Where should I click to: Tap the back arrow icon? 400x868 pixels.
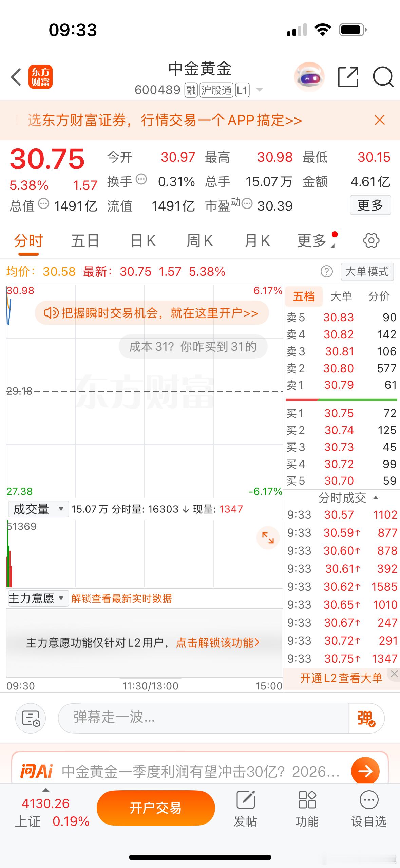[16, 77]
